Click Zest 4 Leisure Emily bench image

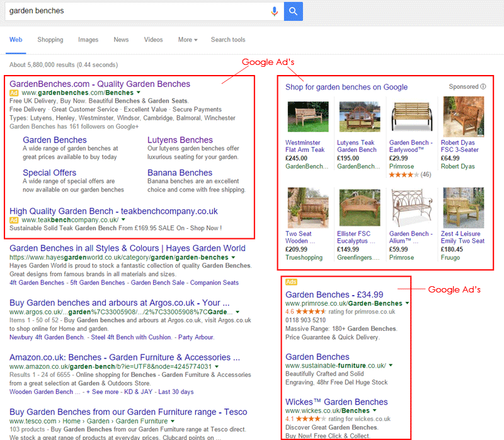pyautogui.click(x=463, y=208)
